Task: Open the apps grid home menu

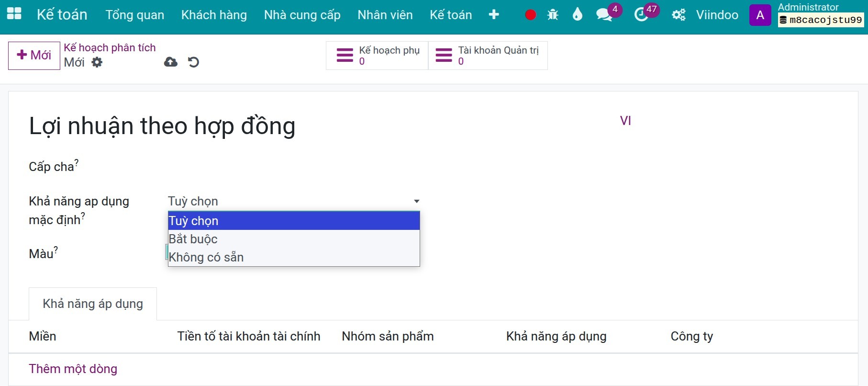Action: point(14,14)
